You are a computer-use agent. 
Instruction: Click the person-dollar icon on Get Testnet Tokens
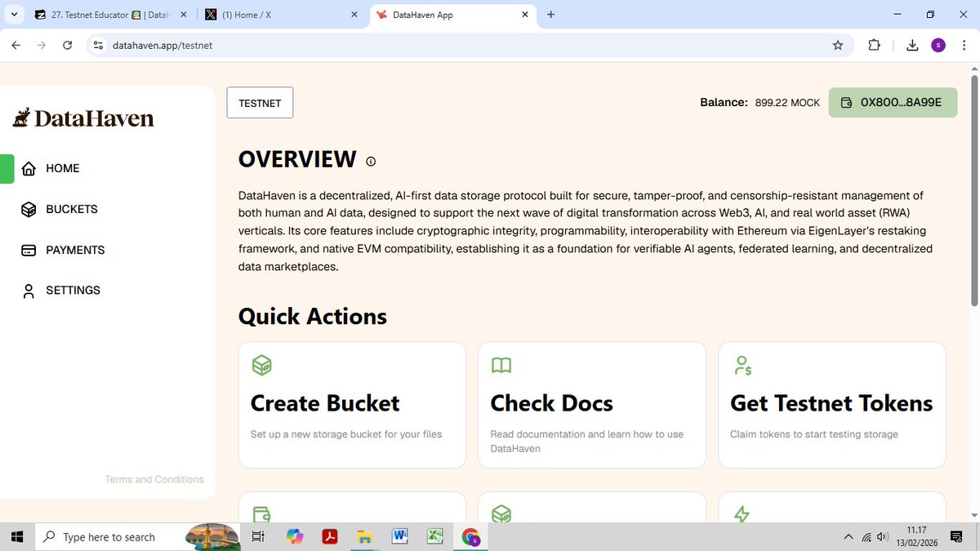point(742,366)
